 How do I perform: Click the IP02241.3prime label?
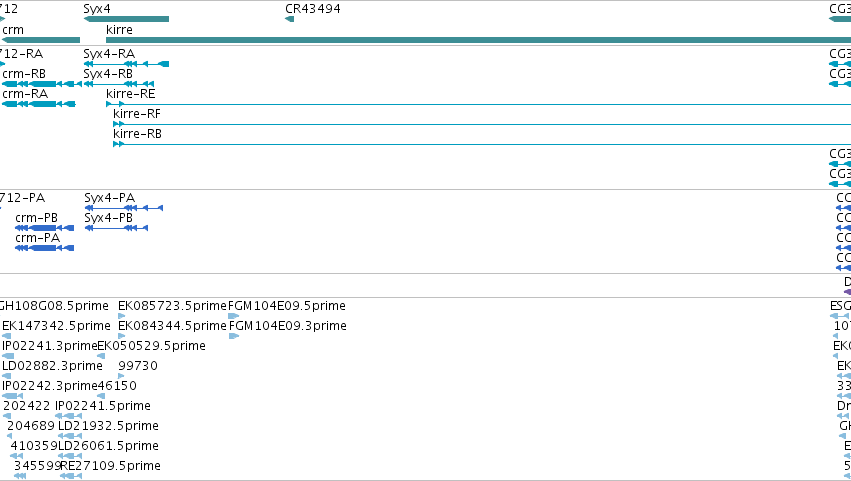pos(49,346)
